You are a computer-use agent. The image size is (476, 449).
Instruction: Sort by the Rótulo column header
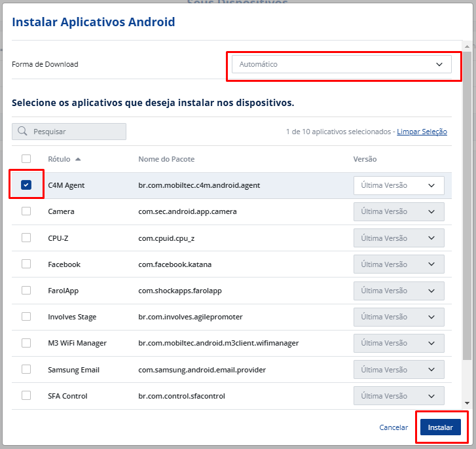[x=59, y=159]
